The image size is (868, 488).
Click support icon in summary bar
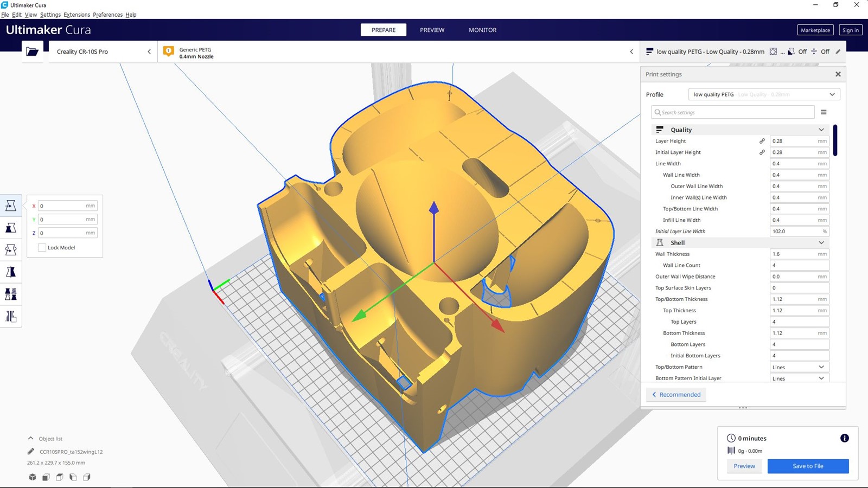(x=792, y=52)
